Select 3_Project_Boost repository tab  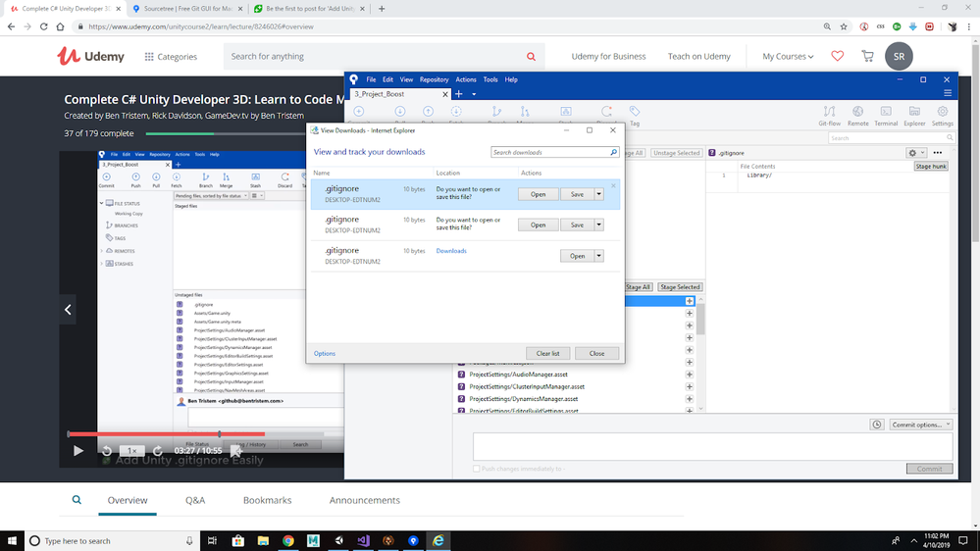[396, 94]
